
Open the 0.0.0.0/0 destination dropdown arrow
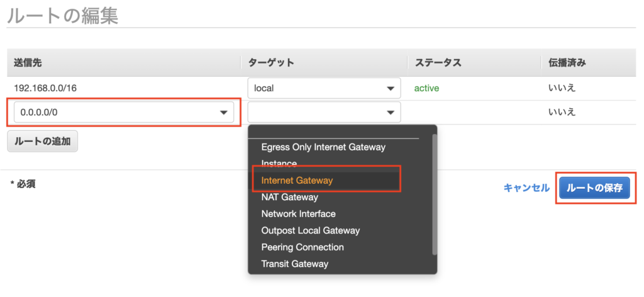click(x=223, y=113)
